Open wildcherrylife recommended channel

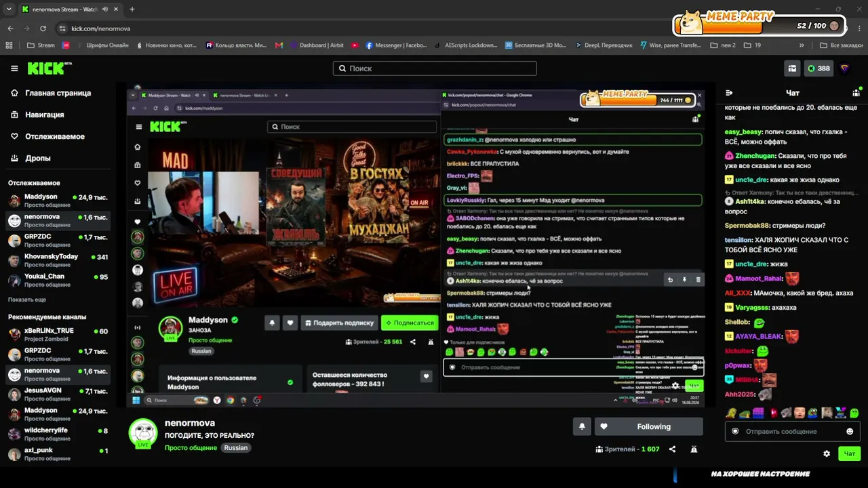point(58,434)
